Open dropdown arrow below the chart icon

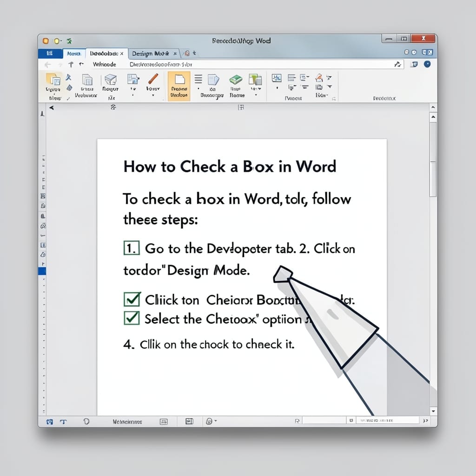click(x=277, y=88)
